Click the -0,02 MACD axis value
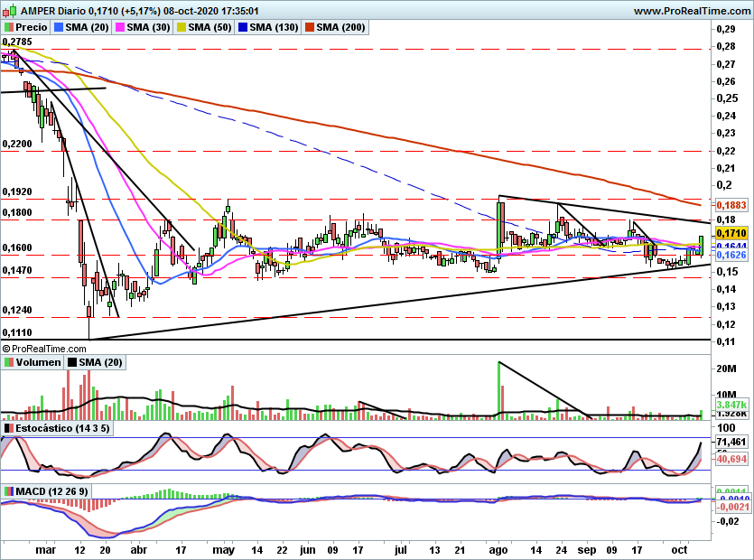The height and width of the screenshot is (560, 754). [x=728, y=521]
